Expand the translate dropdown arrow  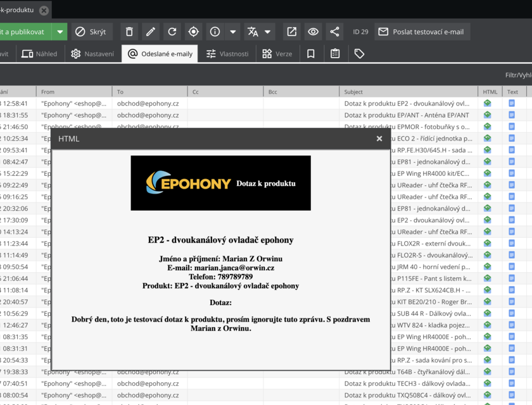point(268,32)
